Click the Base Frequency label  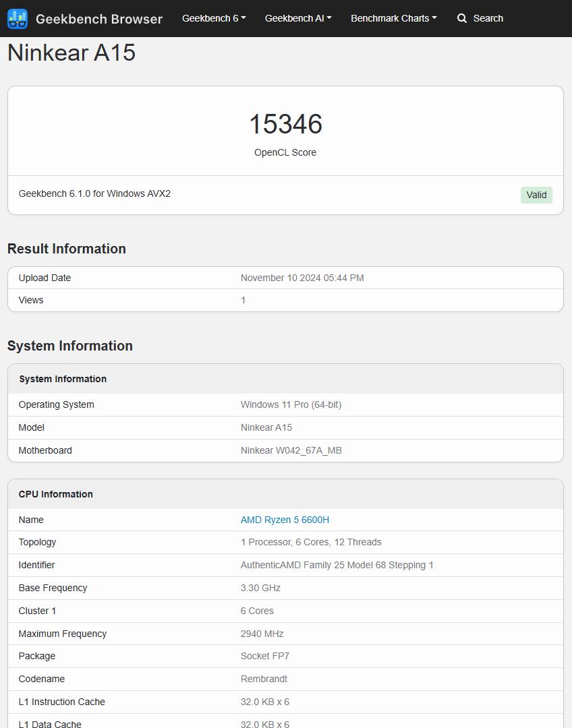[53, 588]
